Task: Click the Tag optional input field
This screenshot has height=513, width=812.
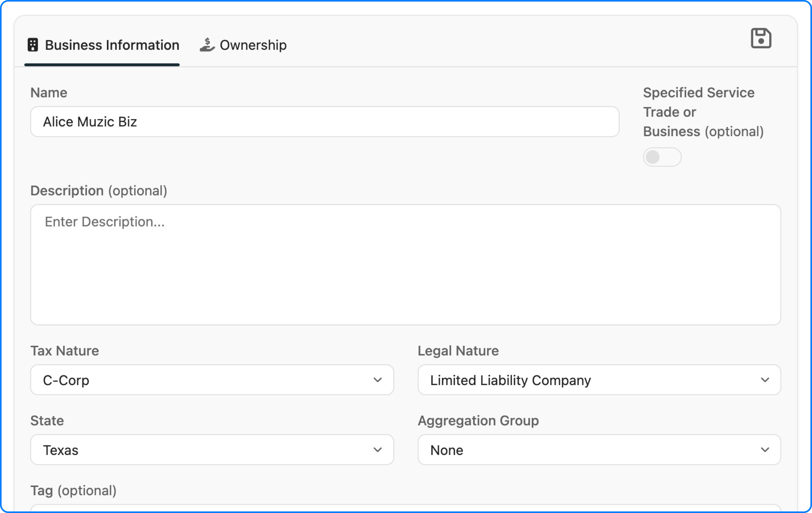Action: coord(406,508)
